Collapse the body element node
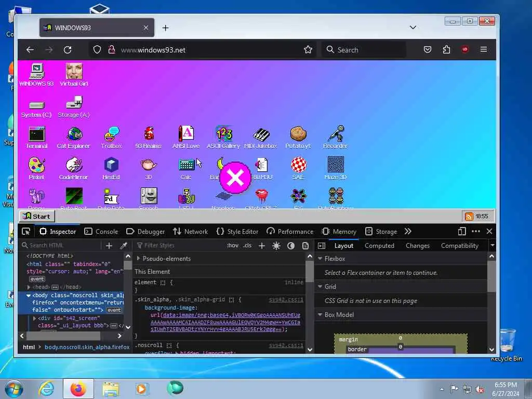The height and width of the screenshot is (399, 532). pos(29,296)
